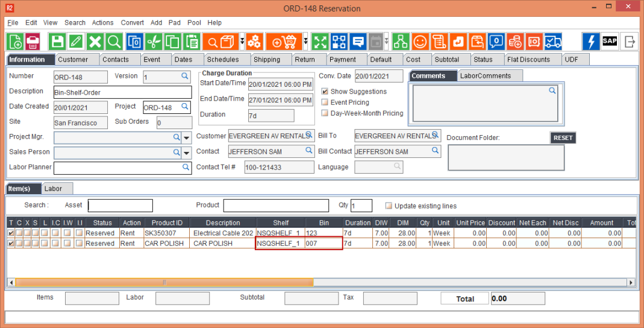Image resolution: width=644 pixels, height=328 pixels.
Task: Click the SAP toolbar icon
Action: pyautogui.click(x=610, y=42)
